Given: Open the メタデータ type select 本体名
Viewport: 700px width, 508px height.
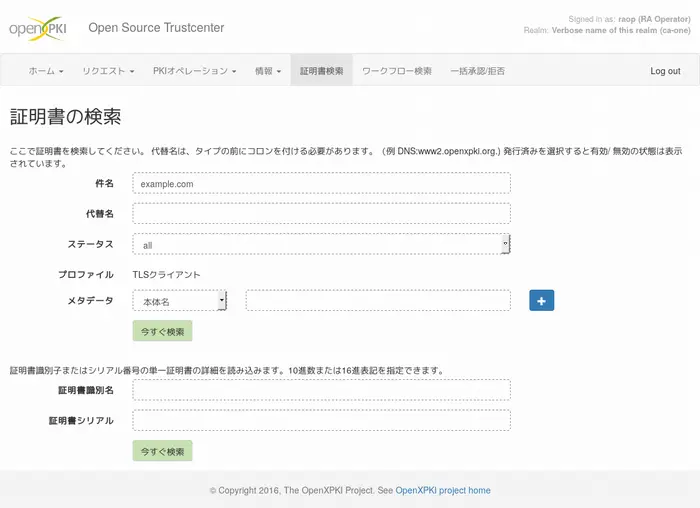Looking at the screenshot, I should [180, 301].
